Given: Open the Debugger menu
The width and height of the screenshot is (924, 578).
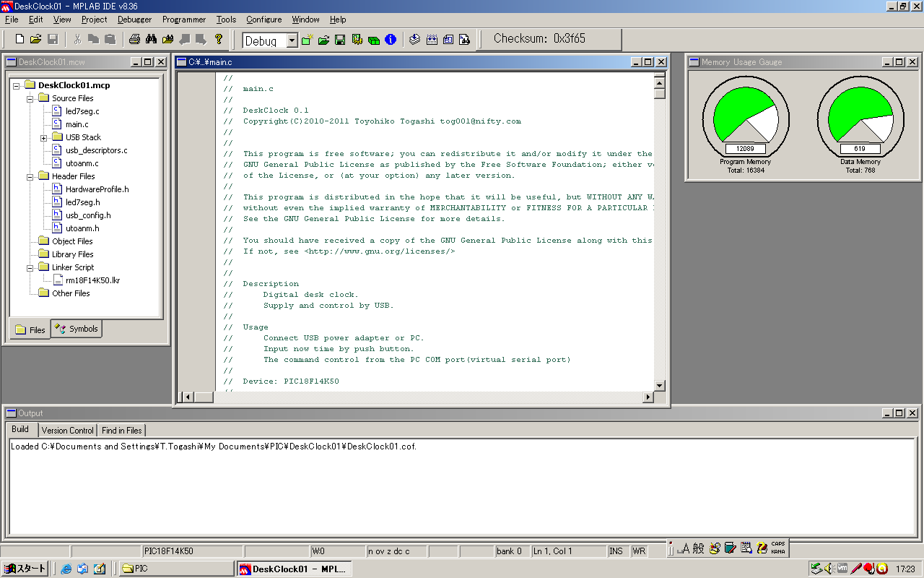Looking at the screenshot, I should [135, 20].
